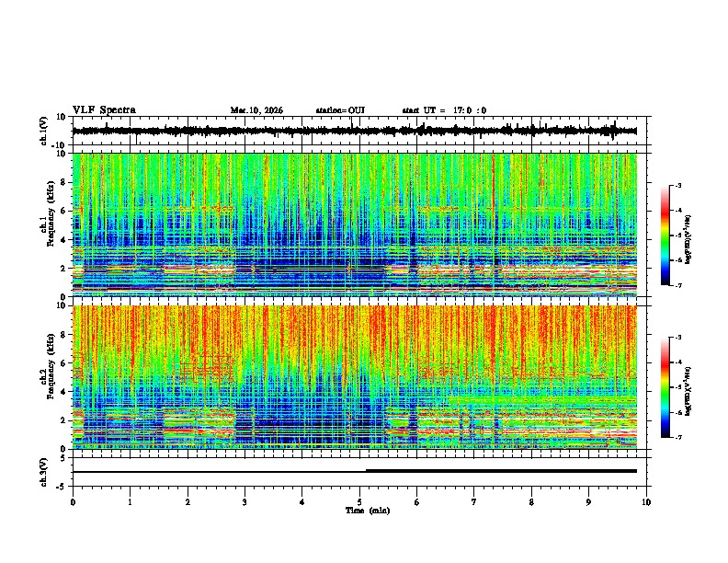Viewport: 728px width, 563px height.
Task: Click time axis tick label "7"
Action: coord(474,502)
